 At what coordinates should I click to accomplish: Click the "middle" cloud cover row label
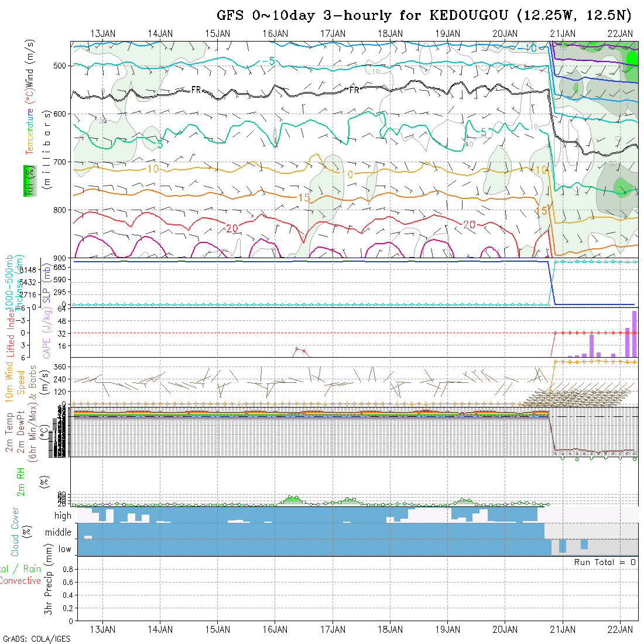pyautogui.click(x=59, y=533)
